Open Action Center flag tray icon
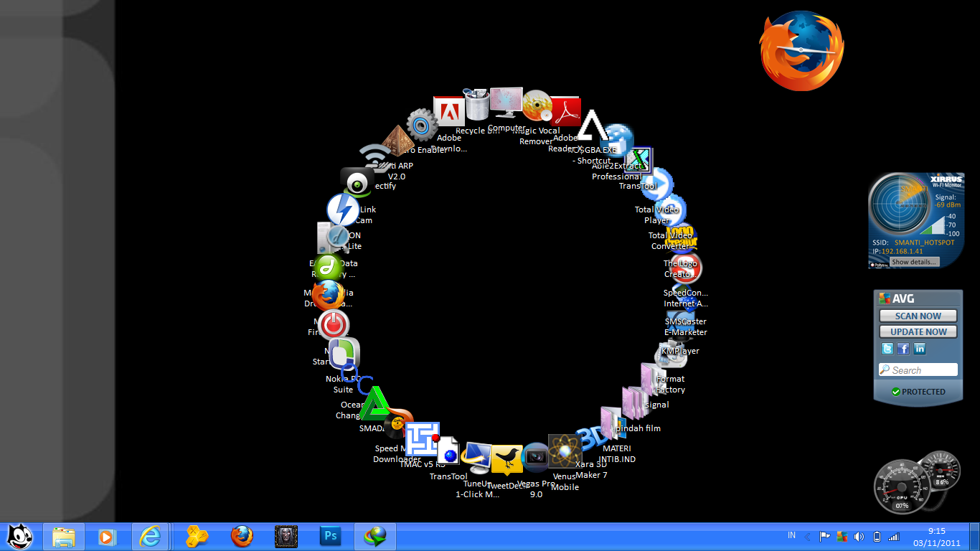The height and width of the screenshot is (551, 980). (x=825, y=536)
